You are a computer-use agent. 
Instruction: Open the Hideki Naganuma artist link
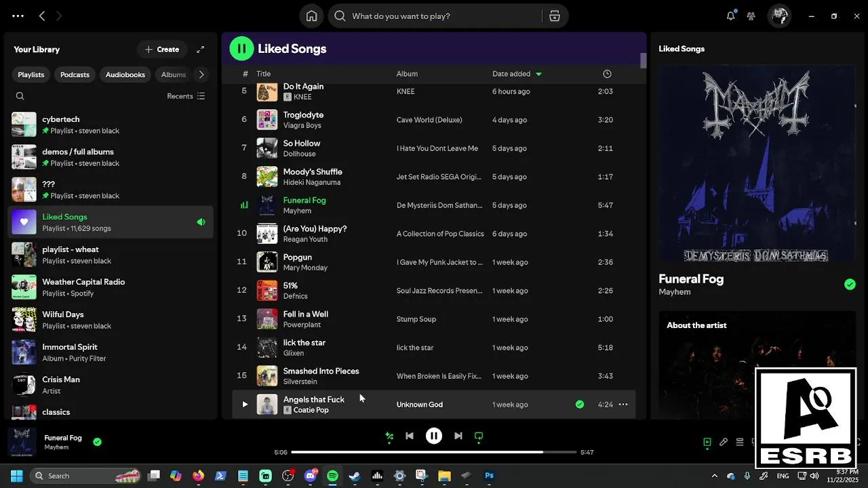coord(312,182)
